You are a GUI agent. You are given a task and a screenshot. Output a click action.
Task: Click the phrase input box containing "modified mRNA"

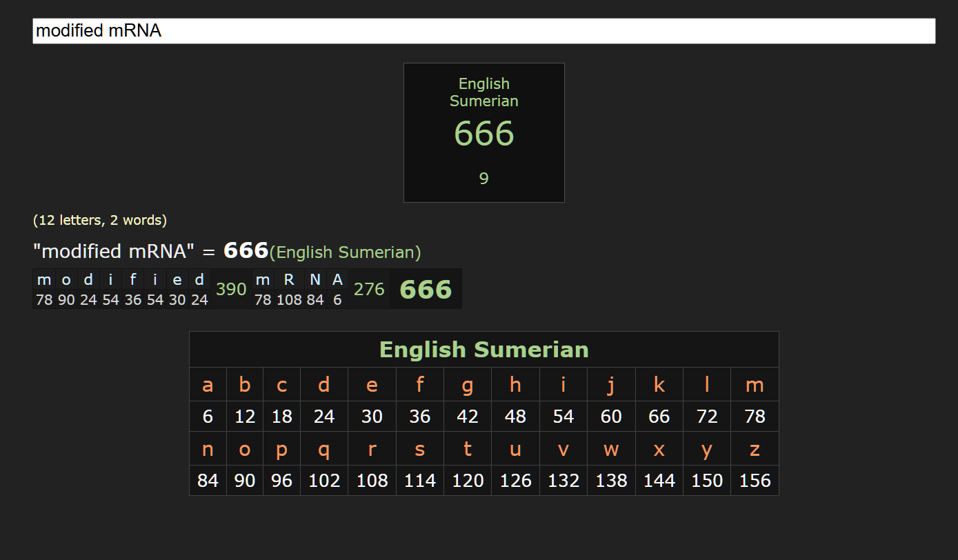(x=483, y=31)
